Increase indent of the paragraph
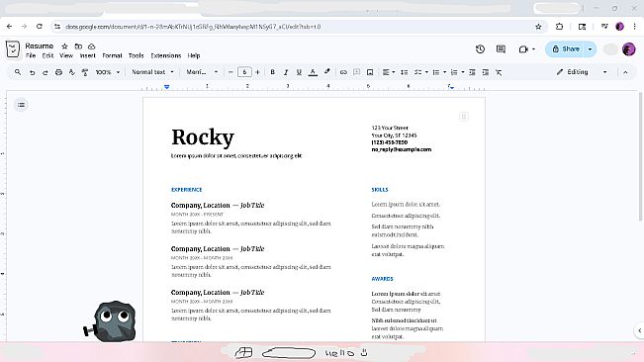Viewport: 644px width, 362px height. (486, 72)
